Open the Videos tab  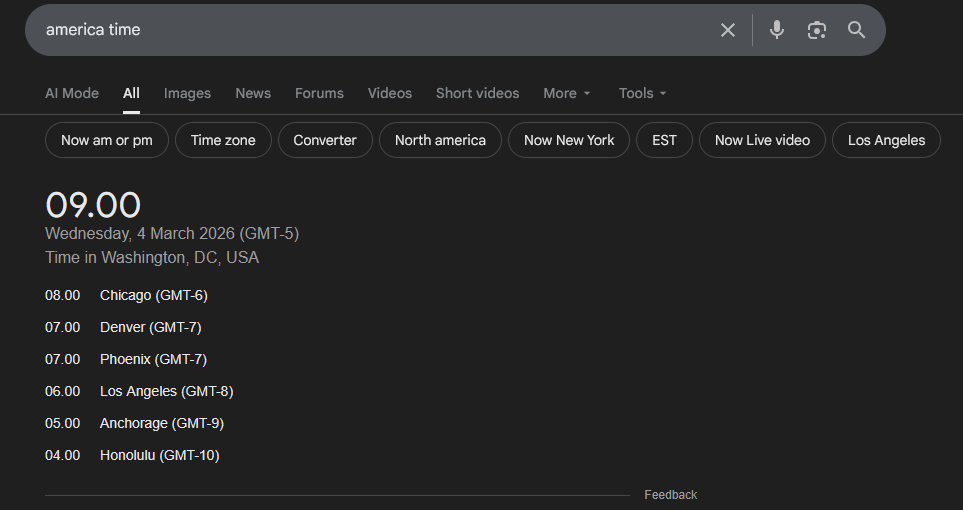pos(390,93)
